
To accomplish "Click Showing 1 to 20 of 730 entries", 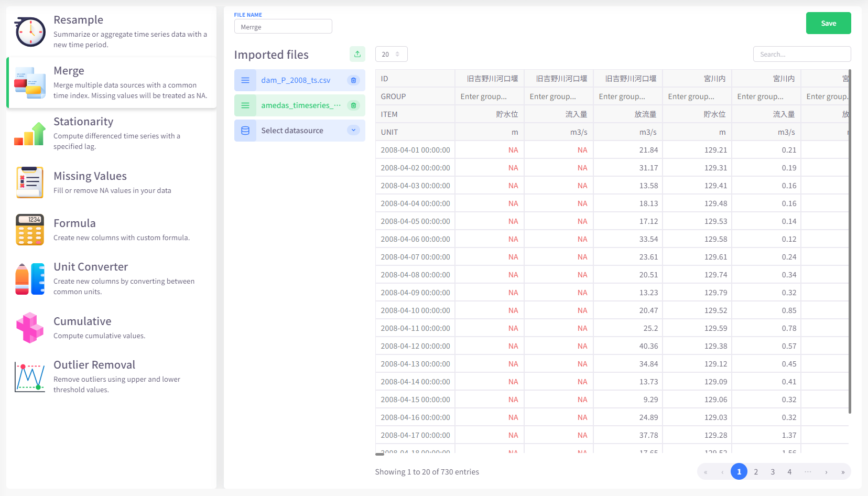I will [x=427, y=472].
